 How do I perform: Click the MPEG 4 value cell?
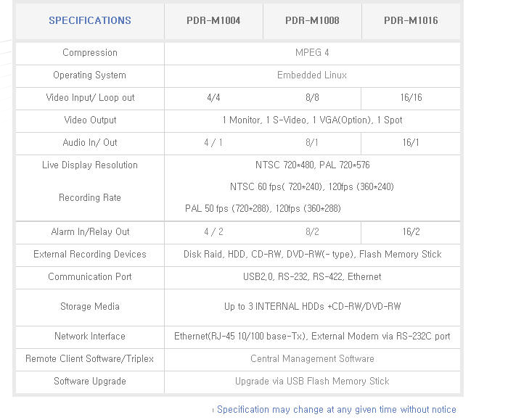click(x=312, y=53)
